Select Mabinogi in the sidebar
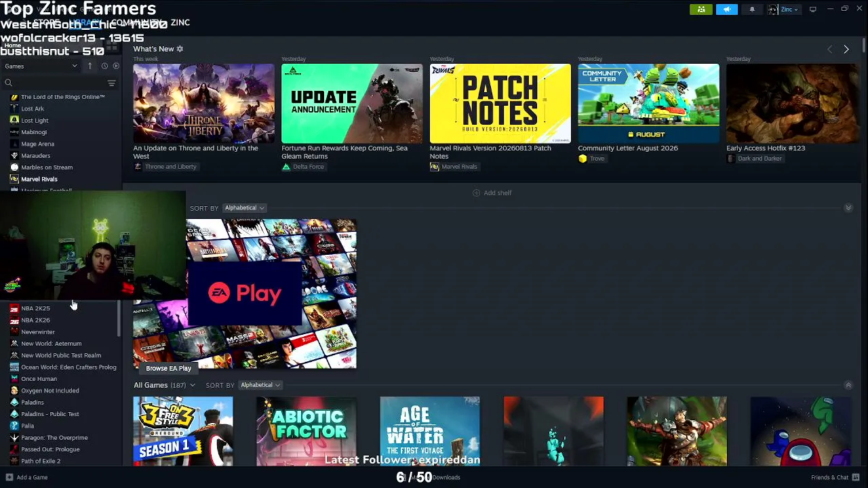The height and width of the screenshot is (488, 868). pos(34,132)
